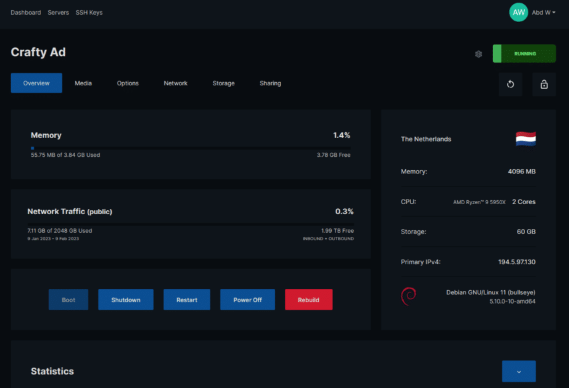Click The Netherlands location label
Image resolution: width=569 pixels, height=388 pixels.
pyautogui.click(x=426, y=139)
